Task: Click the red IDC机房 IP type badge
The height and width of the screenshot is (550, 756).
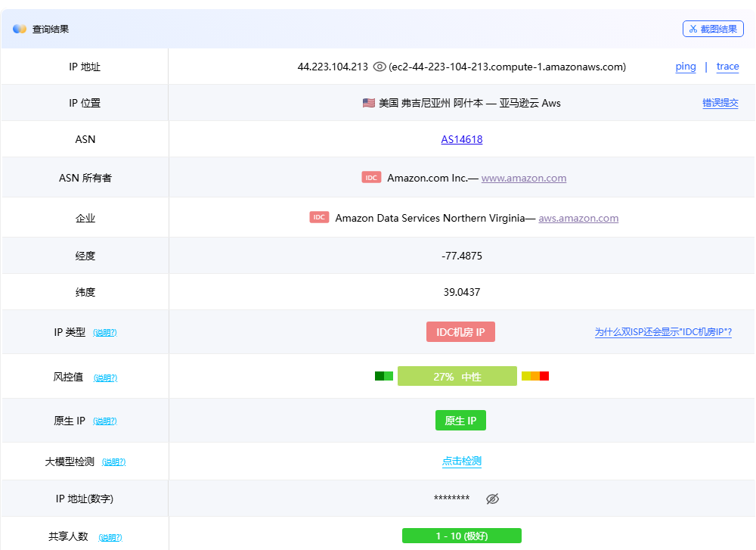Action: (x=460, y=332)
